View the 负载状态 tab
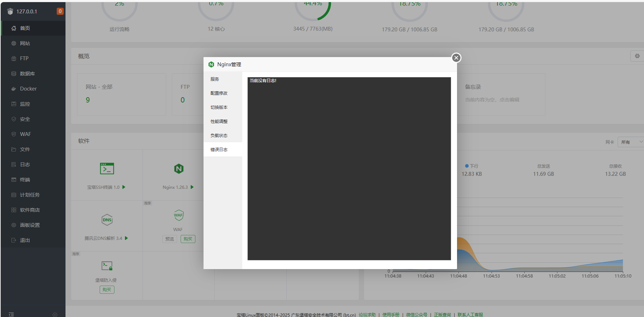This screenshot has width=644, height=317. pyautogui.click(x=219, y=136)
